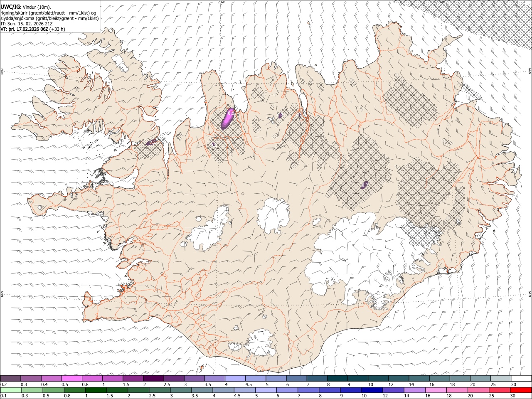Click the slate blue 6 snow-scale swatch

(296, 378)
